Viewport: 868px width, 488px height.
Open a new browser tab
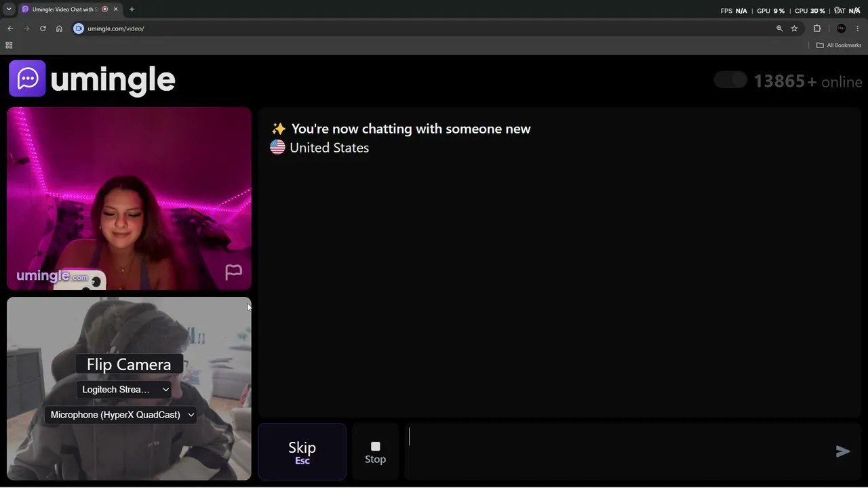[x=132, y=9]
